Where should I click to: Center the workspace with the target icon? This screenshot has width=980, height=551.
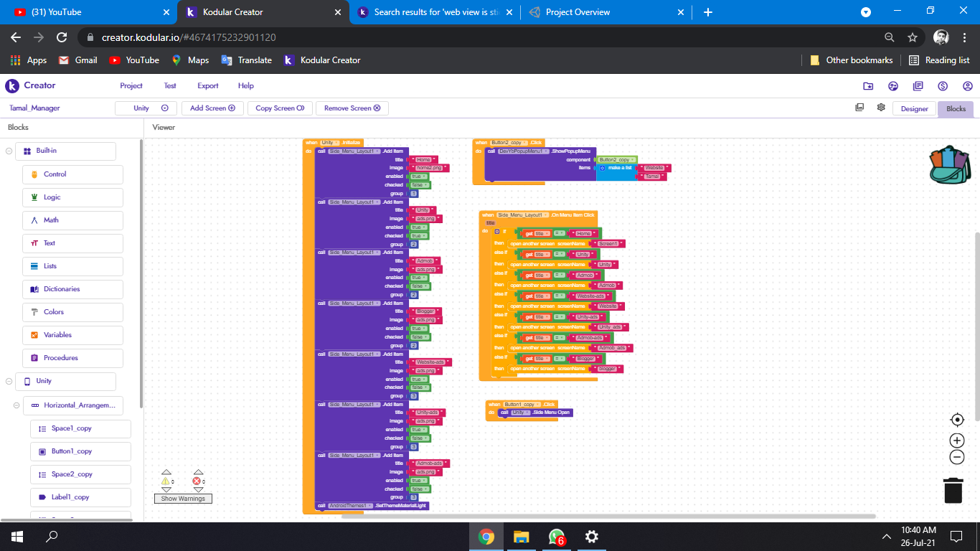click(956, 420)
